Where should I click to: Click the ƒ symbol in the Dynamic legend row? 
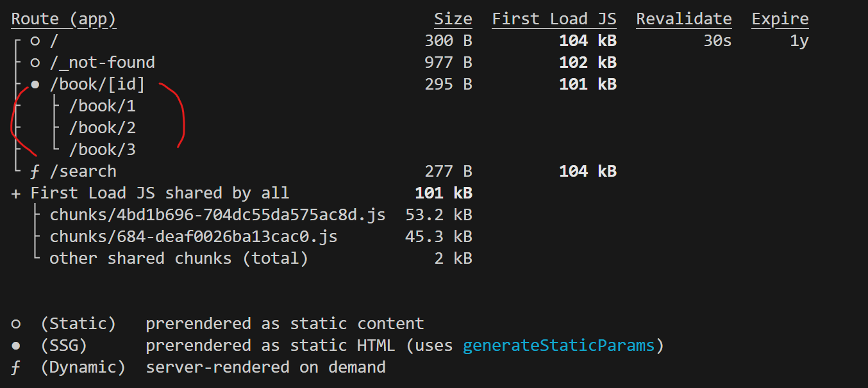click(15, 368)
